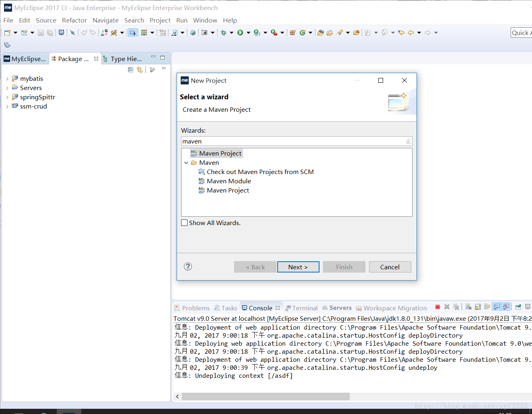
Task: Click the New Java Package icon
Action: pyautogui.click(x=293, y=33)
